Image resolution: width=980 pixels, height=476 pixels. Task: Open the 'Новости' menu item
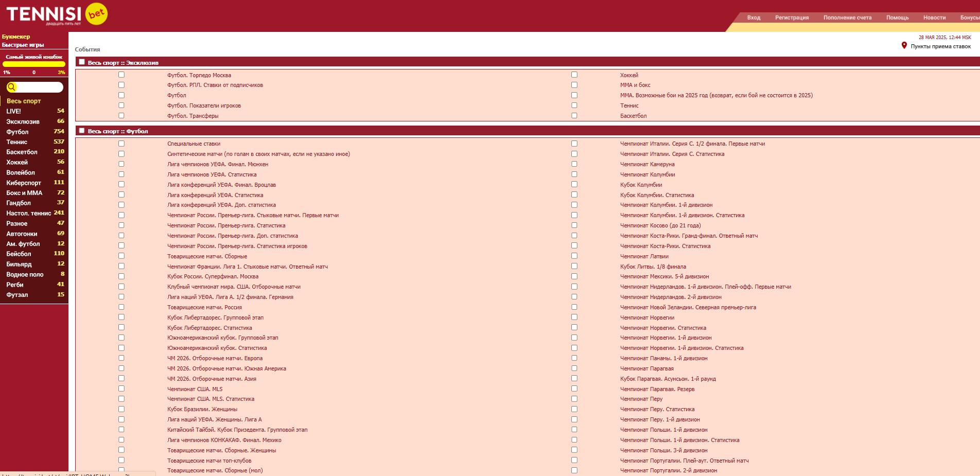click(934, 17)
